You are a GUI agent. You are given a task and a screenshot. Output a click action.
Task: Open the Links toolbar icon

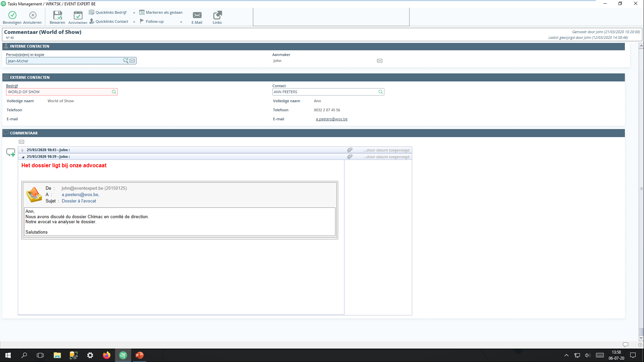click(x=217, y=15)
